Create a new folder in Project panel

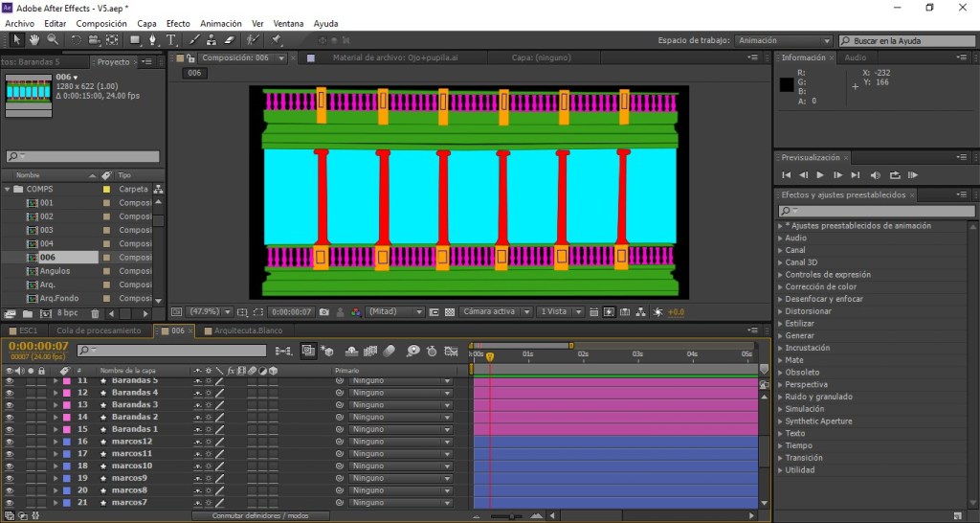pos(28,313)
